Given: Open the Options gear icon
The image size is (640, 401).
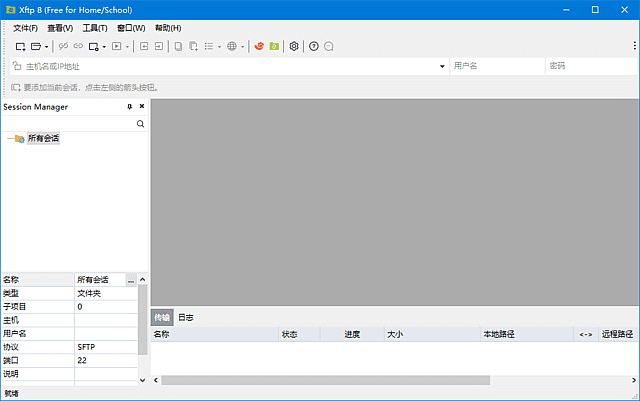Looking at the screenshot, I should [x=294, y=46].
